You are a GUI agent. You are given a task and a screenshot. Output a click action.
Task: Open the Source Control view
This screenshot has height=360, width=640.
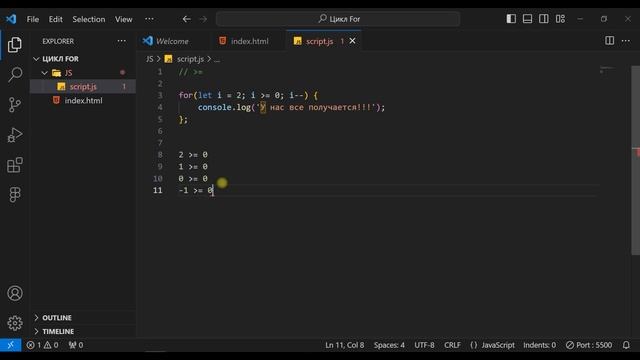click(x=15, y=104)
